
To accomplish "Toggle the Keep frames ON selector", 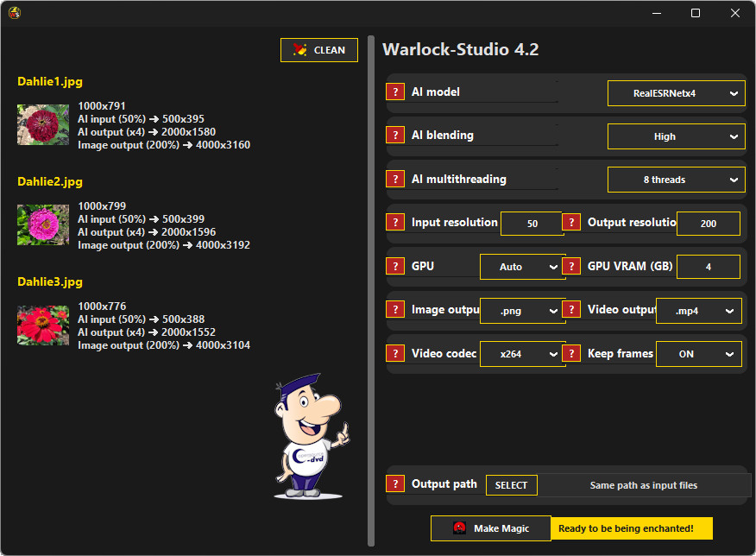I will [698, 354].
